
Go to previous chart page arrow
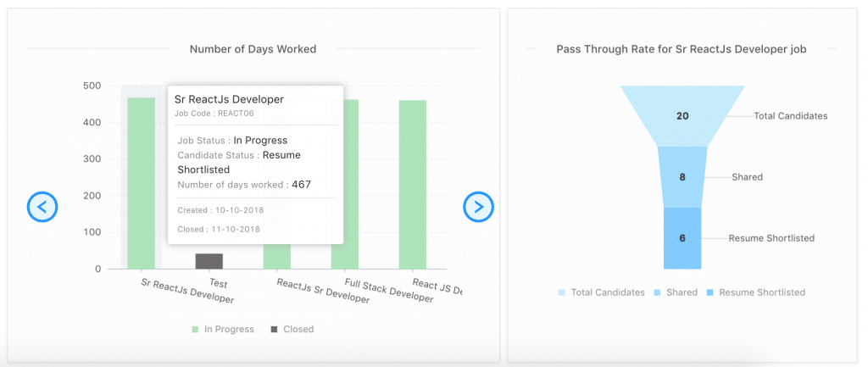tap(42, 207)
